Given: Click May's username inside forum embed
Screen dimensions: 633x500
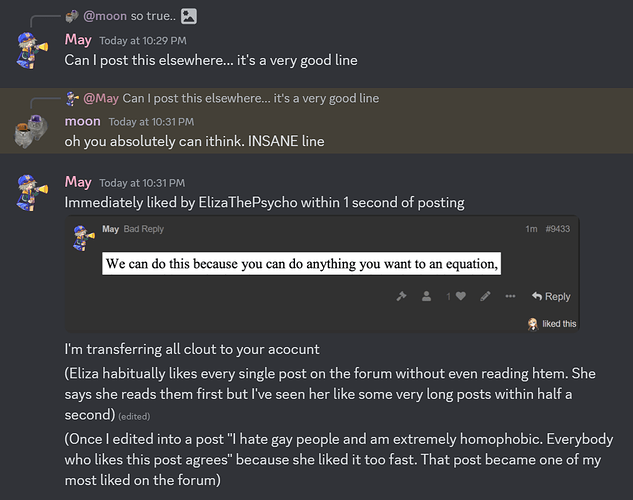Looking at the screenshot, I should (x=110, y=229).
